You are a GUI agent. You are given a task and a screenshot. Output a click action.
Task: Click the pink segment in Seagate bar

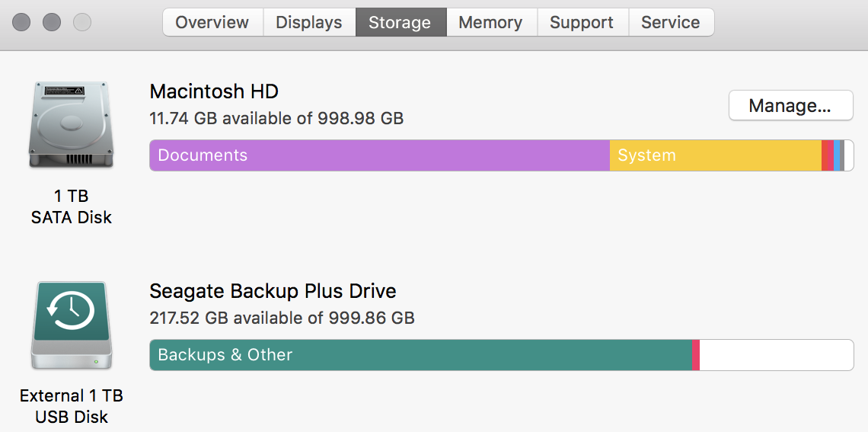[696, 355]
